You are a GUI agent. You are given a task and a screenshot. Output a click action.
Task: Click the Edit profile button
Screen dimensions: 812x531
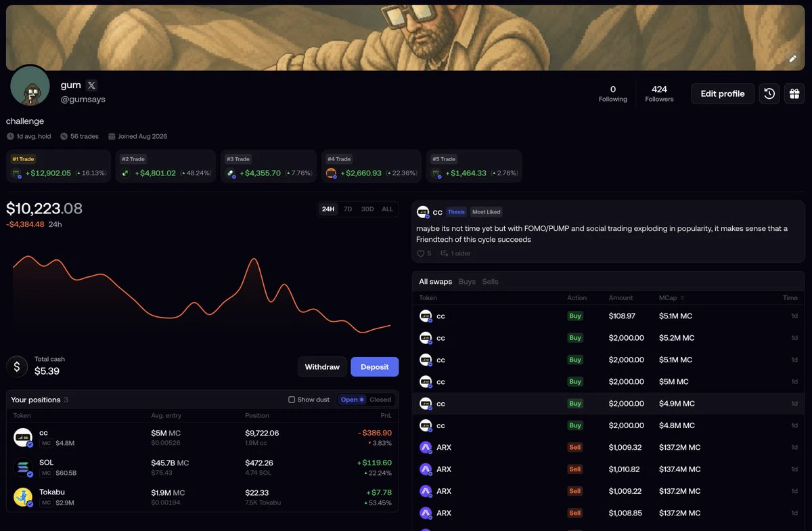point(723,93)
